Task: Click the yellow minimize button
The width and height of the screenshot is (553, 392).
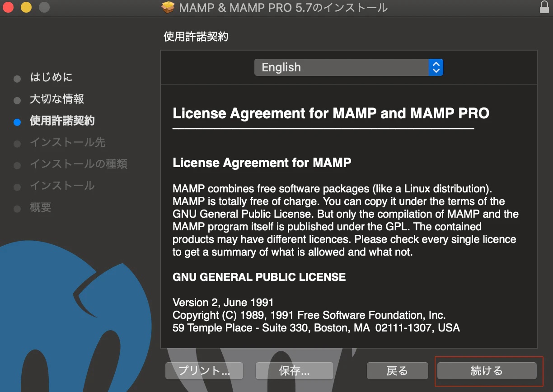Action: [x=25, y=7]
